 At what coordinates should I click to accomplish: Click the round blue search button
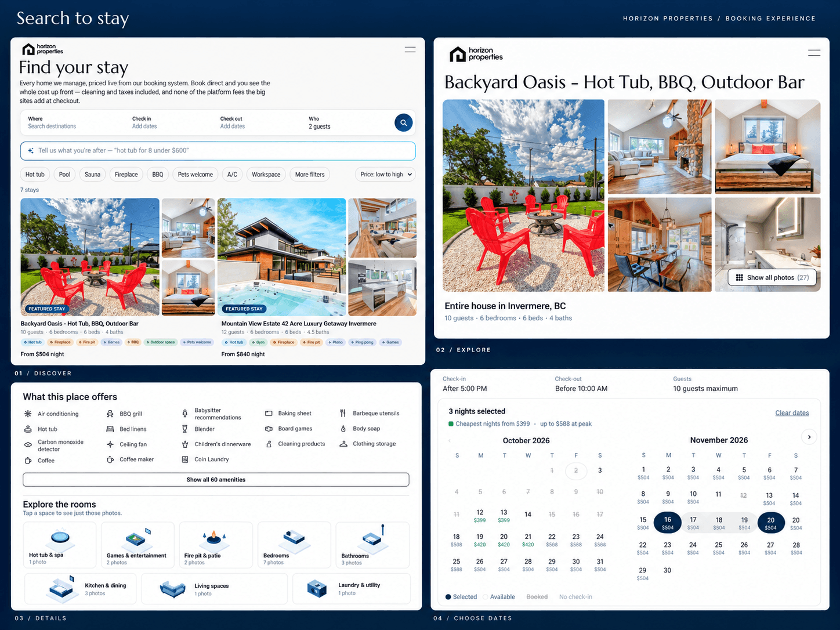pos(404,122)
